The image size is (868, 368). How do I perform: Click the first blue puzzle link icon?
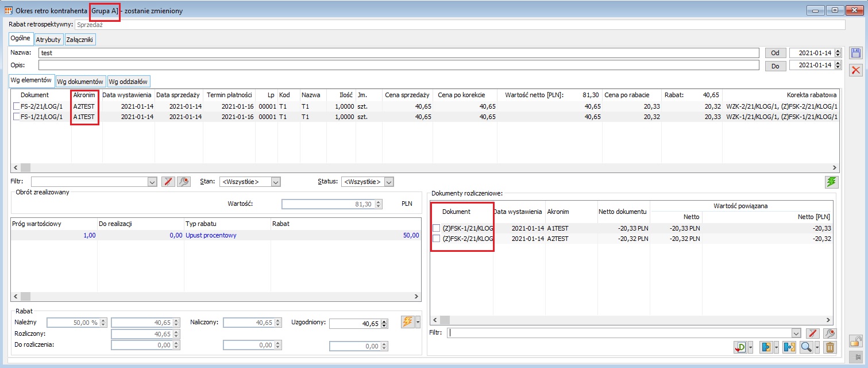[765, 347]
